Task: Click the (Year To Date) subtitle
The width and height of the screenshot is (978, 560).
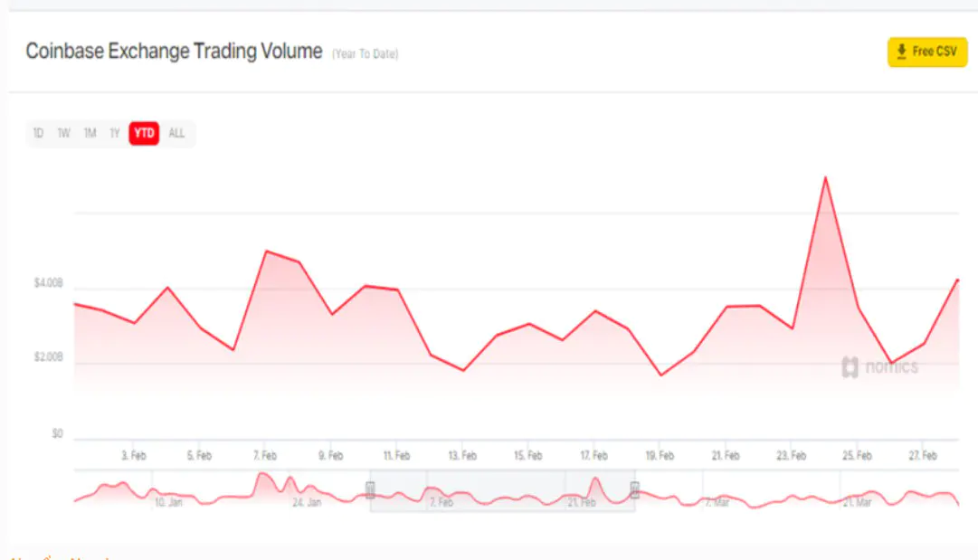Action: pos(365,54)
